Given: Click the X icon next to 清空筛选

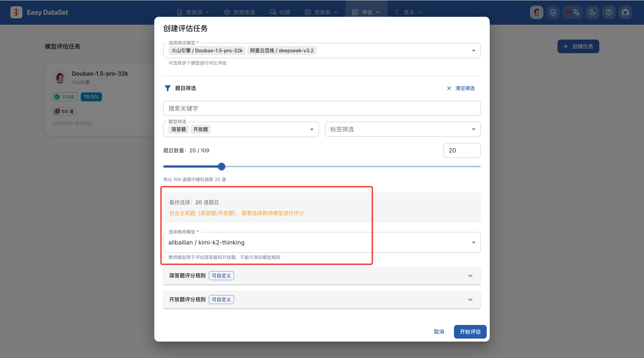Looking at the screenshot, I should tap(449, 88).
